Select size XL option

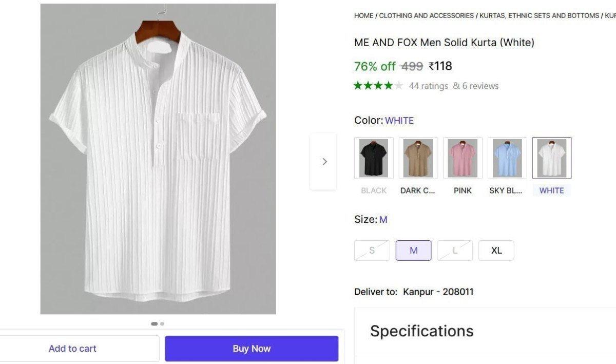[x=496, y=250]
